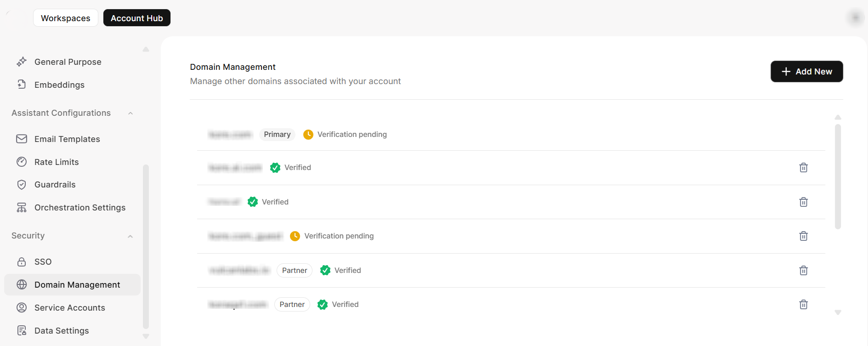Open General Purpose settings
868x346 pixels.
point(68,62)
